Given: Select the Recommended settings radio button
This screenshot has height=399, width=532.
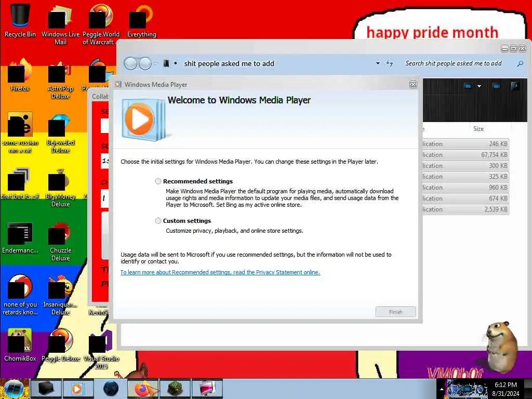Looking at the screenshot, I should point(158,181).
